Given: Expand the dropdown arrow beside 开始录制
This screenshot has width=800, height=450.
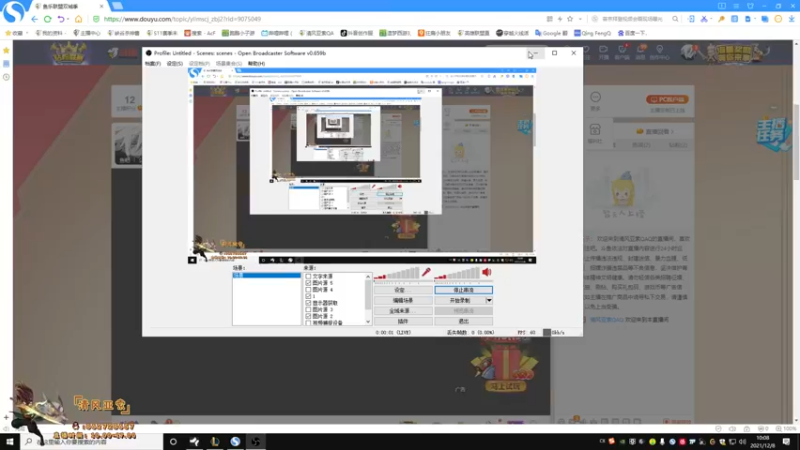Looking at the screenshot, I should (489, 301).
